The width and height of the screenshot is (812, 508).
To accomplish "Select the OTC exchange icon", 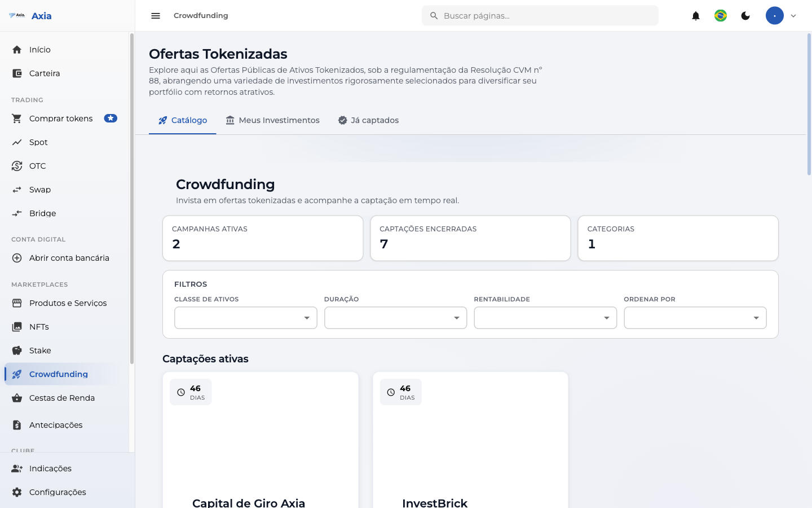I will [17, 166].
